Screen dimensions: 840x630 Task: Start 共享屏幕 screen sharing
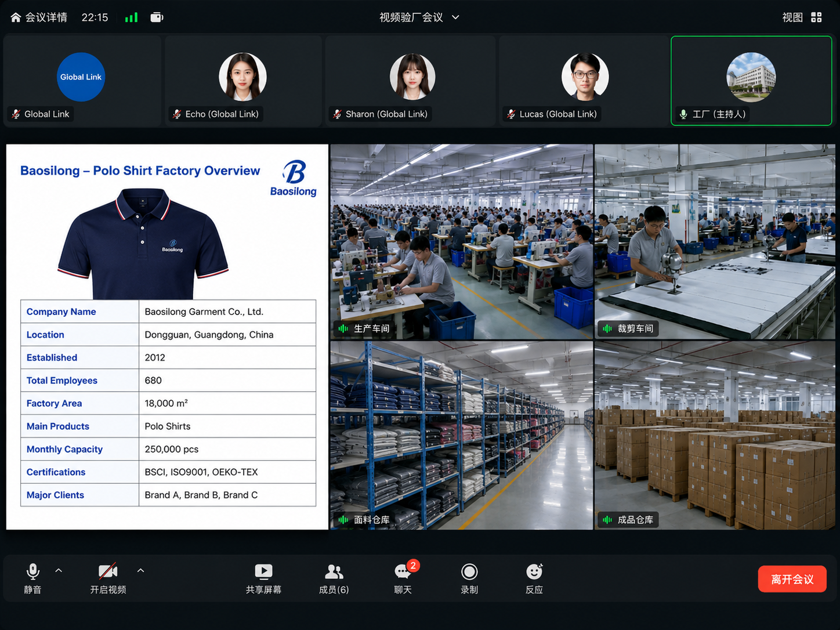(x=263, y=578)
